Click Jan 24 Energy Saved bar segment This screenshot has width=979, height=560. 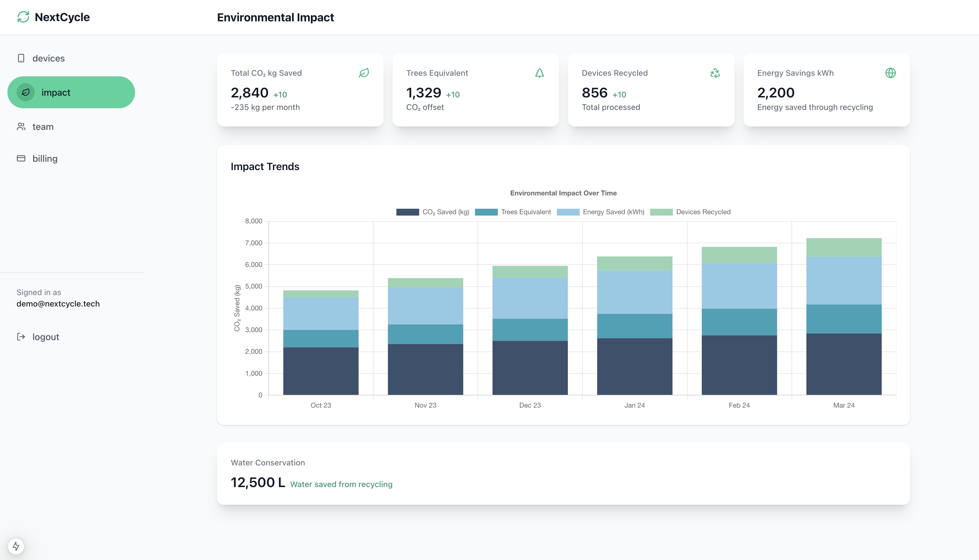(634, 292)
